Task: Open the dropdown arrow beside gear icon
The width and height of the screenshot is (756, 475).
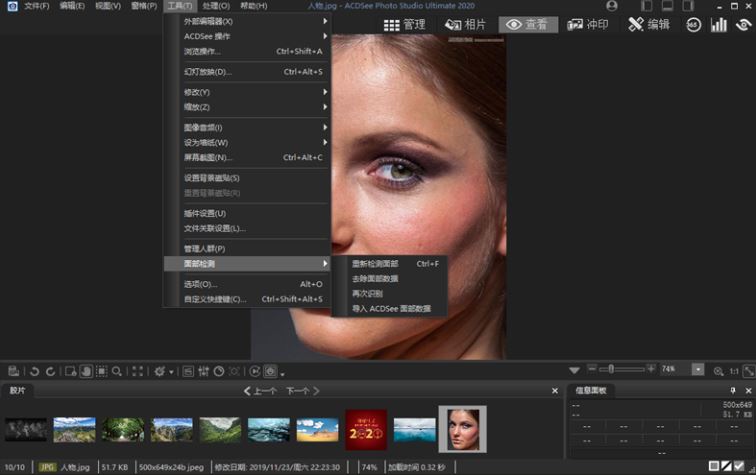Action: tap(171, 372)
